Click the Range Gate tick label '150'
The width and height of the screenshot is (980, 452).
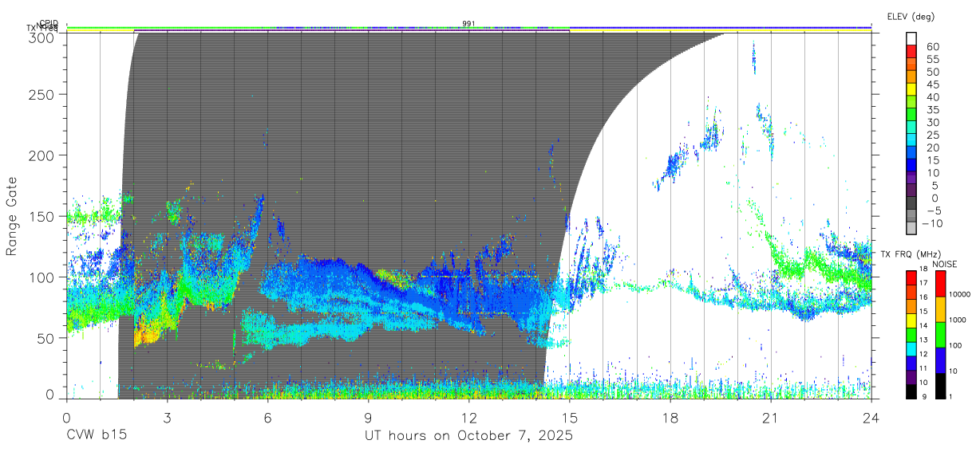pyautogui.click(x=43, y=216)
